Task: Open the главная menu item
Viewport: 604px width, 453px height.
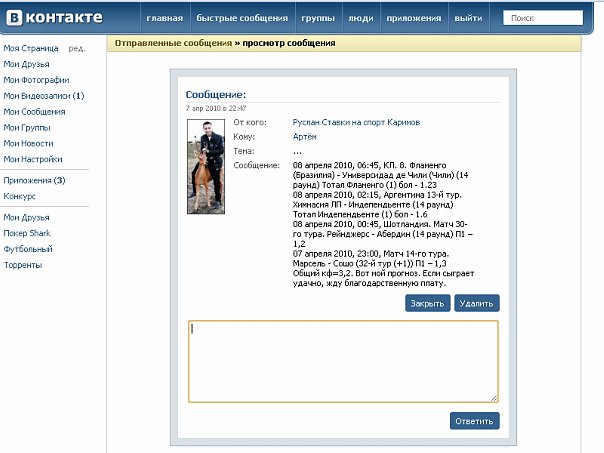Action: tap(164, 19)
